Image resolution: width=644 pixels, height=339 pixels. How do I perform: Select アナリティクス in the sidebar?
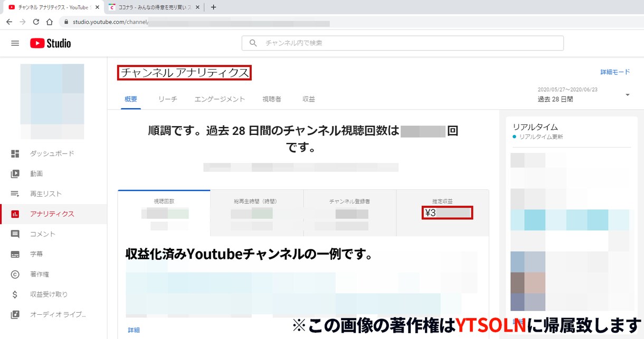click(x=53, y=214)
